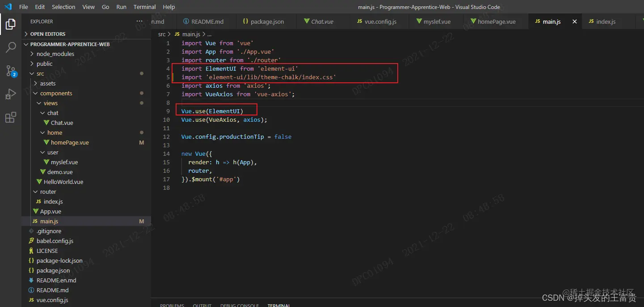Select main.js in the file tree

[x=86, y=221]
